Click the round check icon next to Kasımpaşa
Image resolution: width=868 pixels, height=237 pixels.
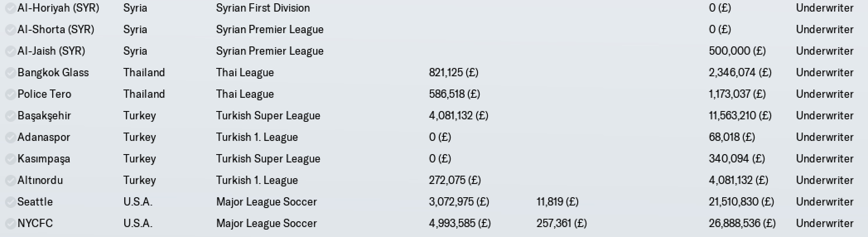(x=10, y=159)
